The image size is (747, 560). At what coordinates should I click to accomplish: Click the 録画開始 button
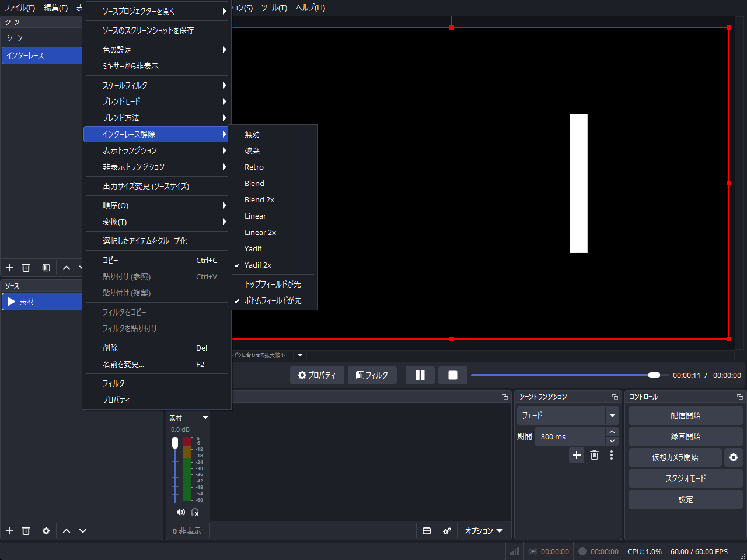pyautogui.click(x=686, y=436)
